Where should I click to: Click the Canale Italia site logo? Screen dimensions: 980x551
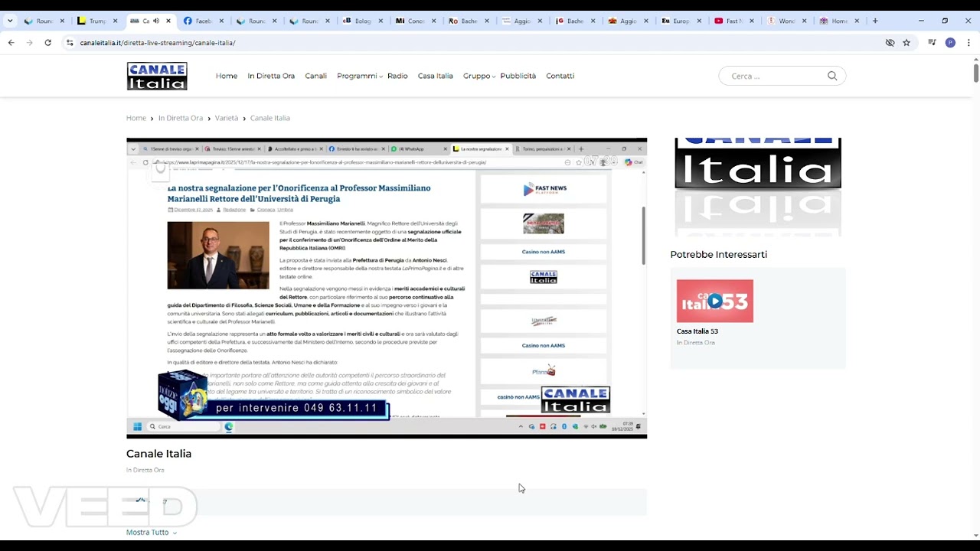[156, 76]
